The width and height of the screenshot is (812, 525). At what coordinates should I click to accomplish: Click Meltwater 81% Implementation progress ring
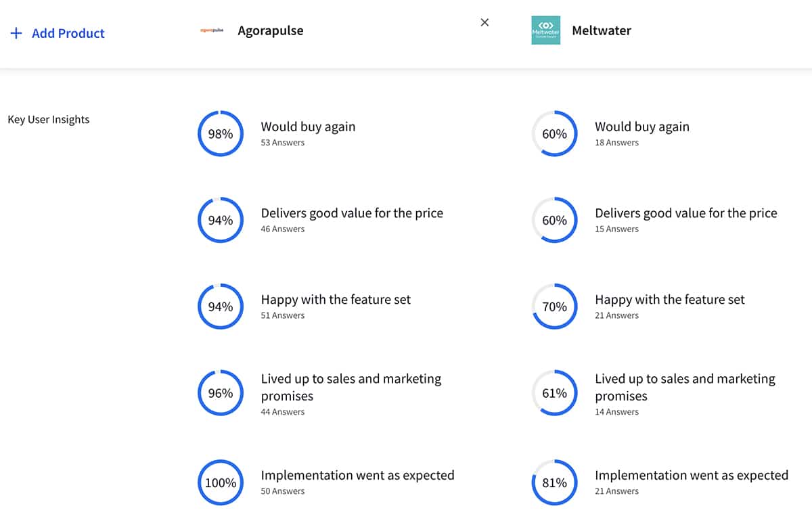click(555, 482)
